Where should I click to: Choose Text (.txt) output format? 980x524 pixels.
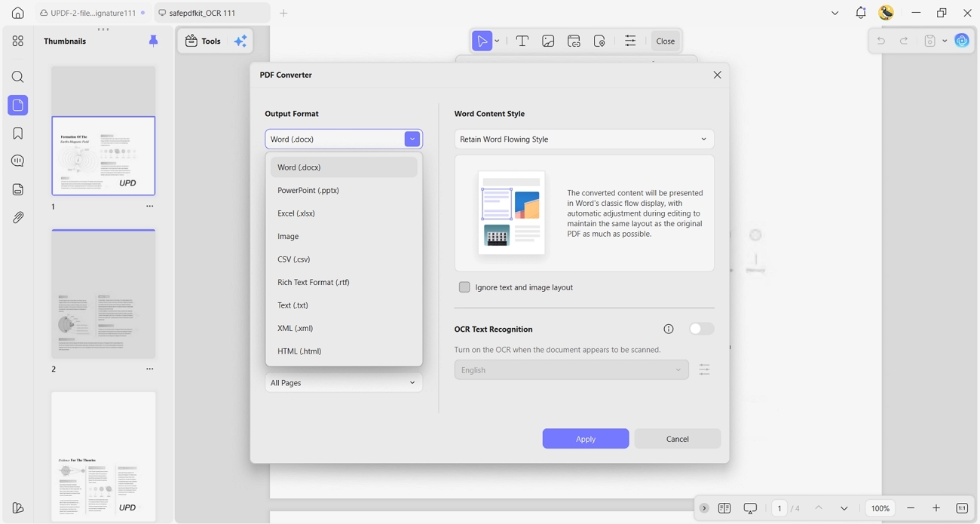[344, 305]
